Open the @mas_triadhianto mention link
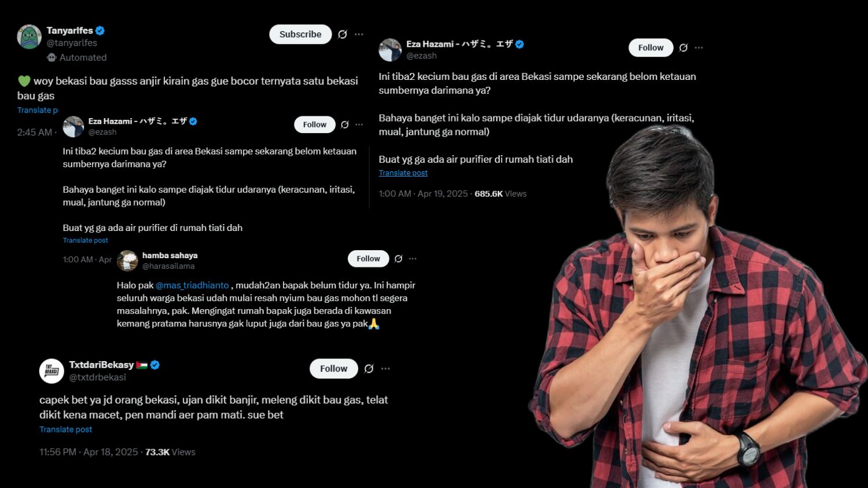This screenshot has width=868, height=488. pyautogui.click(x=192, y=285)
